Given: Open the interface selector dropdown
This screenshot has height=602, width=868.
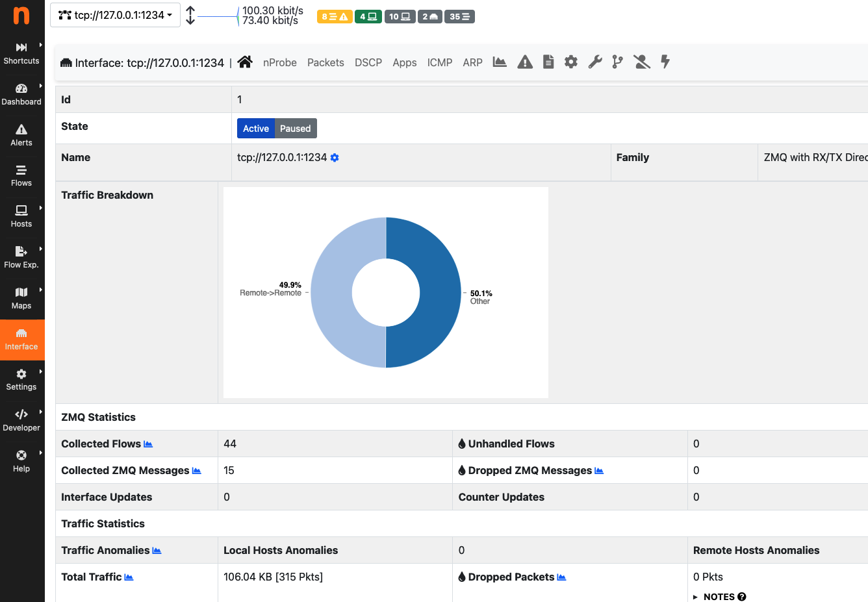Looking at the screenshot, I should [x=115, y=15].
